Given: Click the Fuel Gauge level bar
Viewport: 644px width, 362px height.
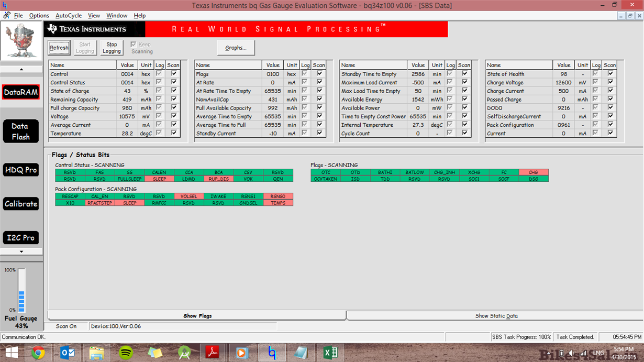Looking at the screenshot, I should click(21, 290).
